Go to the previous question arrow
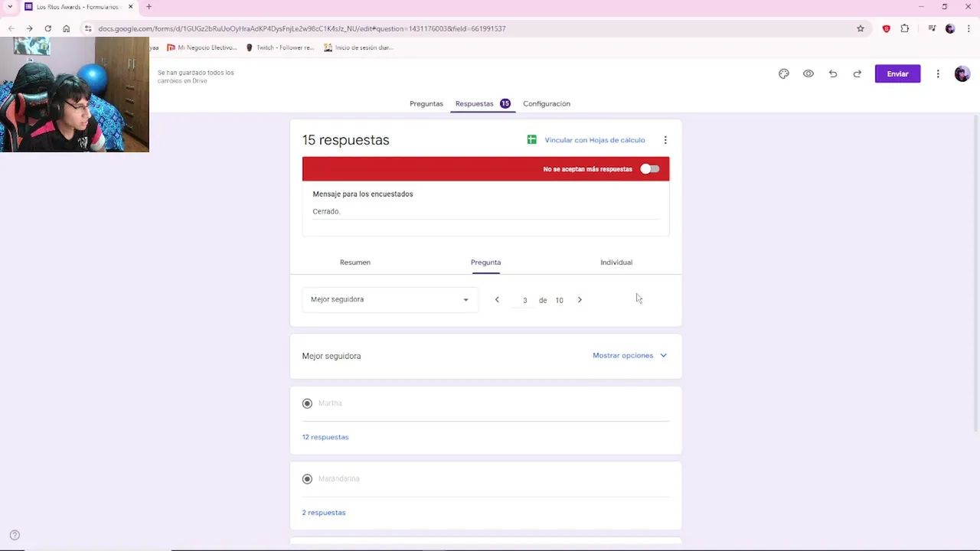 [497, 300]
